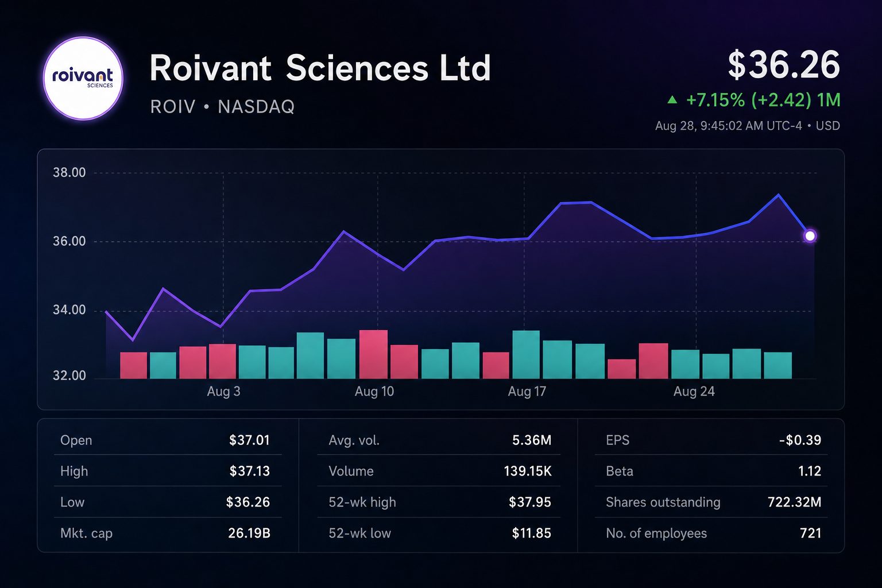Click the Mkt. cap label

click(86, 533)
